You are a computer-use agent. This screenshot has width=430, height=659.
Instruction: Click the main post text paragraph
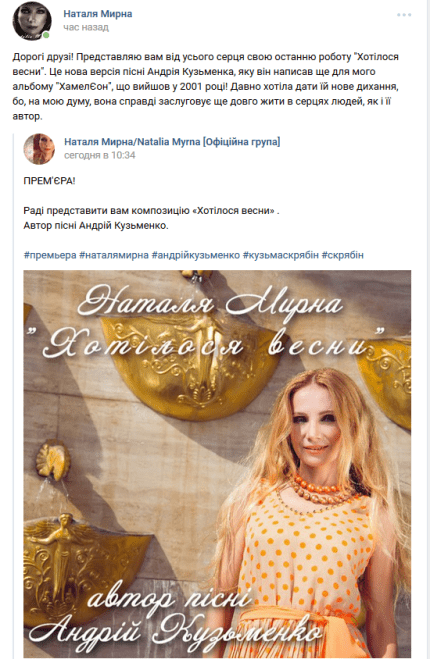point(206,87)
